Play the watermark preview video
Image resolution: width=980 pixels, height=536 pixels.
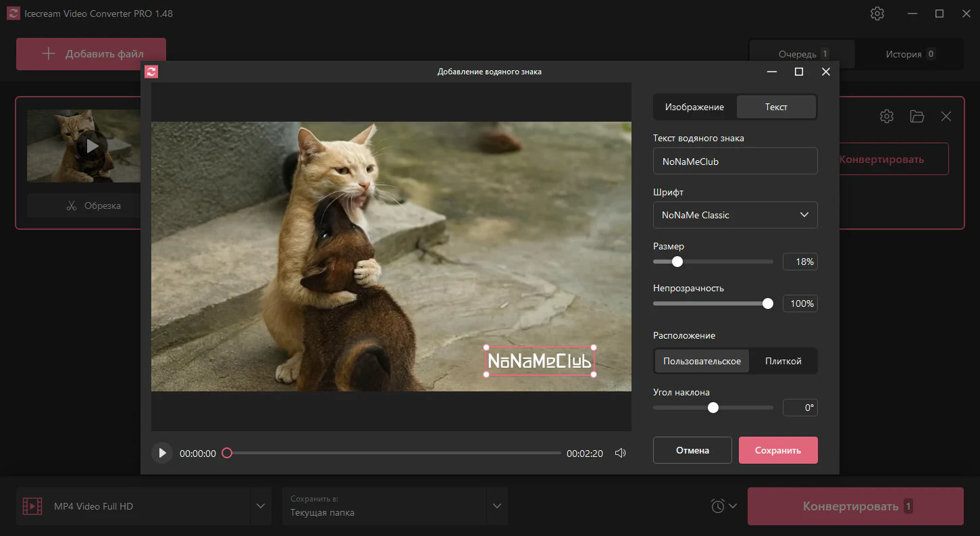click(161, 453)
